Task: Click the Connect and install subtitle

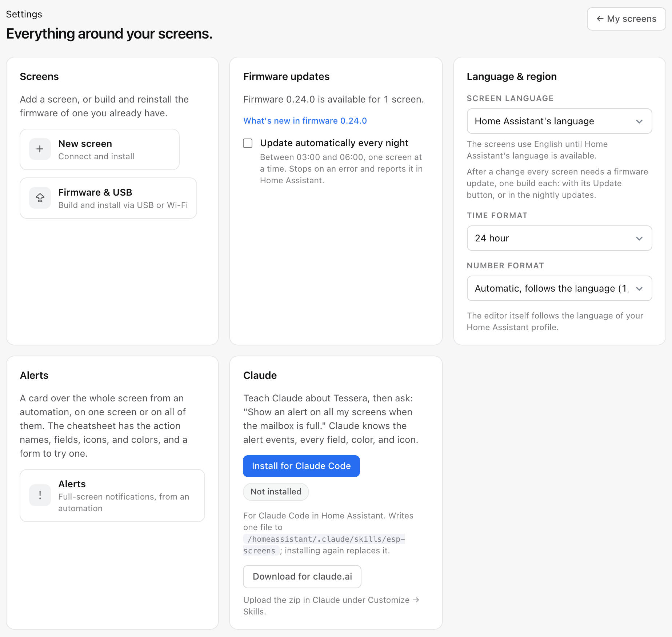Action: 96,156
